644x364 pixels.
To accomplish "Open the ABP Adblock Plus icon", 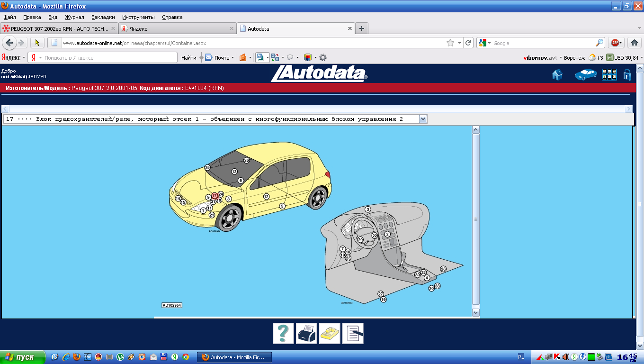I will tap(616, 43).
